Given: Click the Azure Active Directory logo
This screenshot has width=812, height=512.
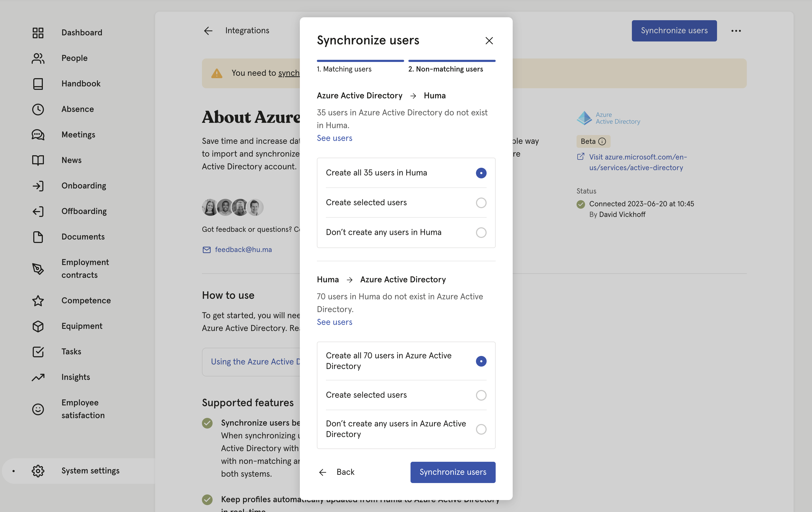Looking at the screenshot, I should tap(608, 118).
